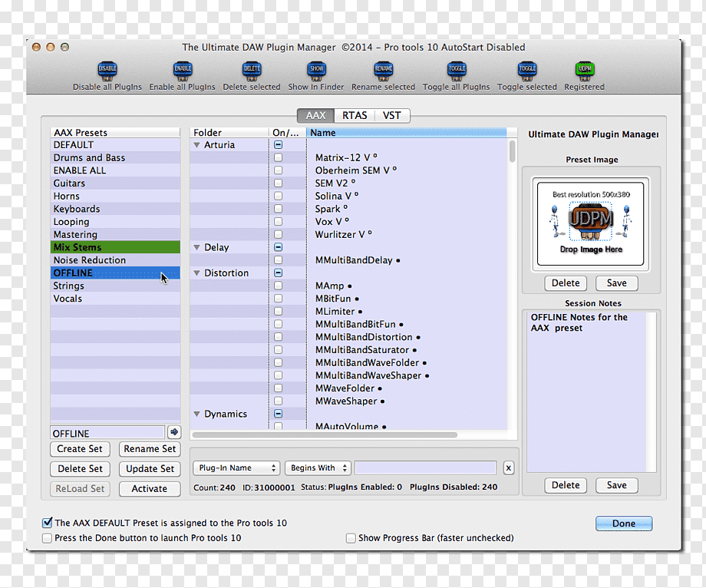Click the Create Set button
706x588 pixels.
[x=80, y=449]
